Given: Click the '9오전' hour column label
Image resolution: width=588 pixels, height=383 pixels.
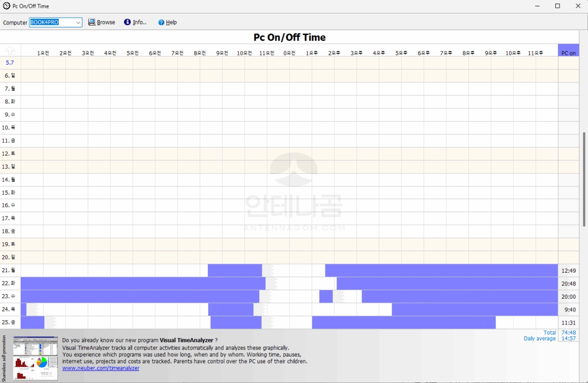Looking at the screenshot, I should click(222, 53).
